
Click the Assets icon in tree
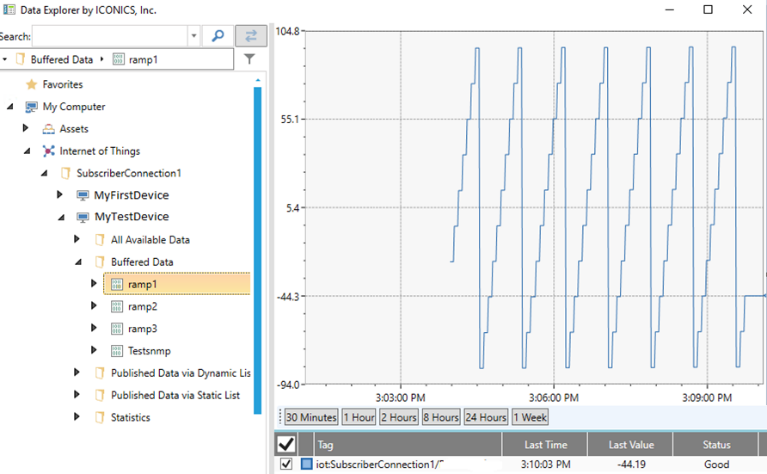49,129
